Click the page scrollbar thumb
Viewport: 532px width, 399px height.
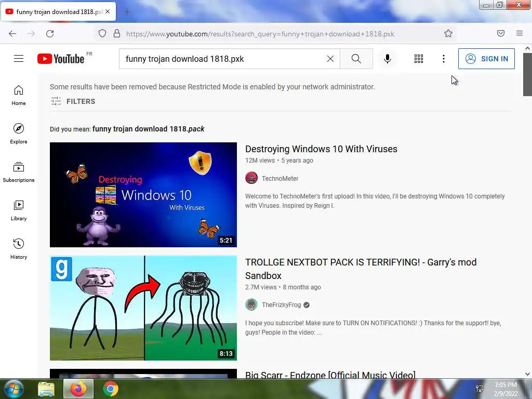pyautogui.click(x=528, y=75)
